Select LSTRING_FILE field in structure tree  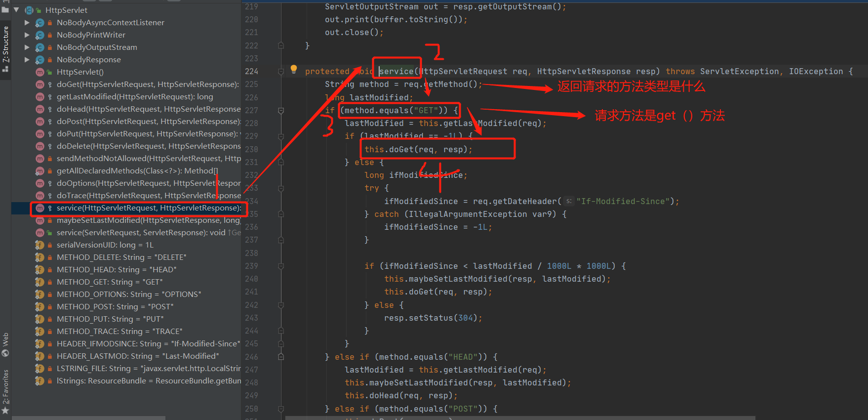149,369
